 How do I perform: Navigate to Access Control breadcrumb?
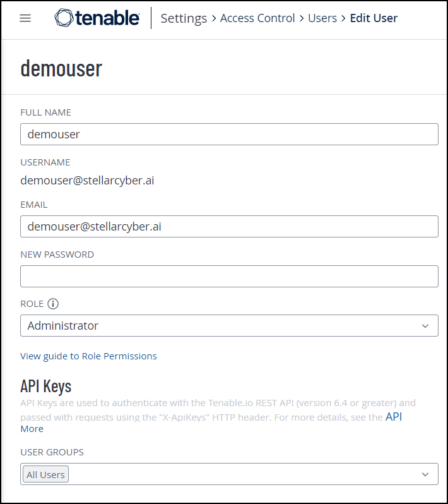click(257, 18)
